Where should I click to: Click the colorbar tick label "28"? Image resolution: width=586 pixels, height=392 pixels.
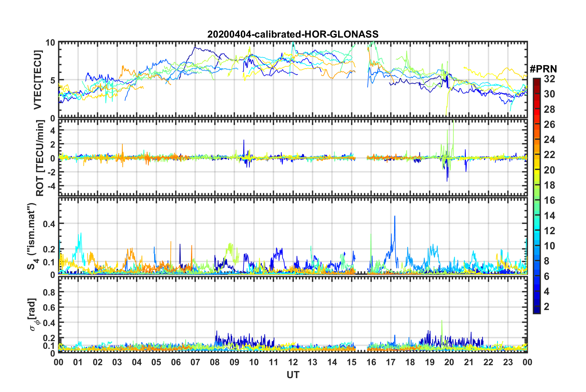(x=549, y=109)
